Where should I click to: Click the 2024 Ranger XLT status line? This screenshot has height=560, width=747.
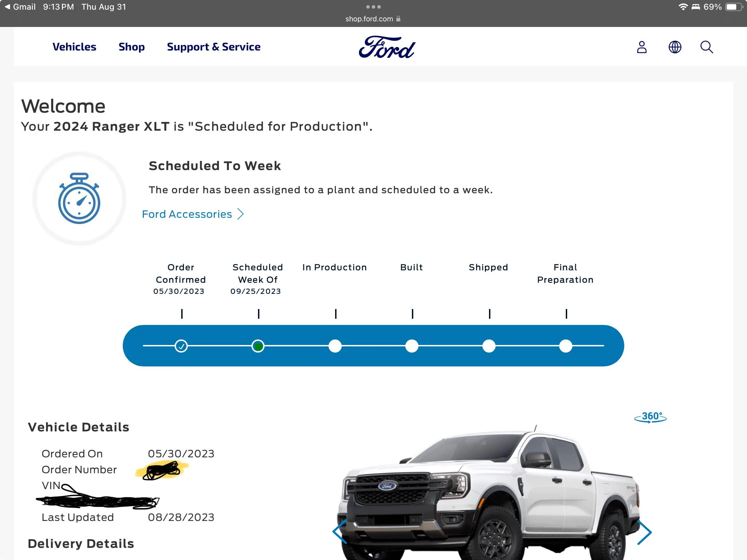(197, 127)
